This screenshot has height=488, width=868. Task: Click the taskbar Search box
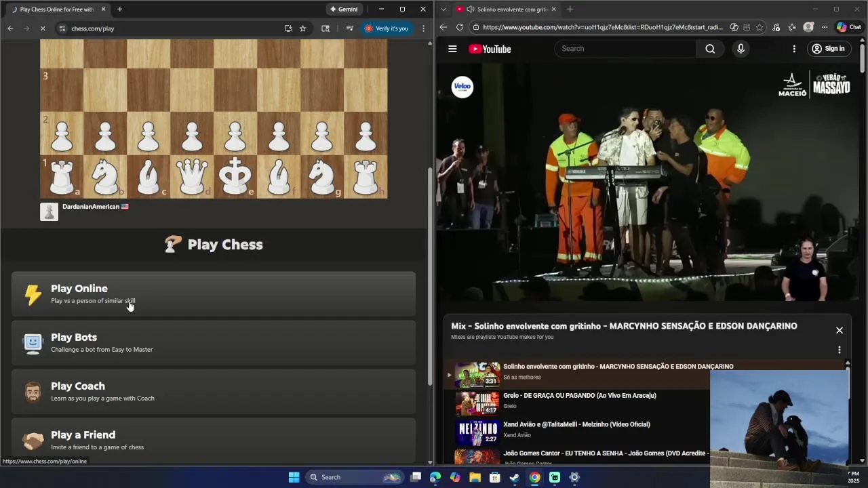pos(354,477)
